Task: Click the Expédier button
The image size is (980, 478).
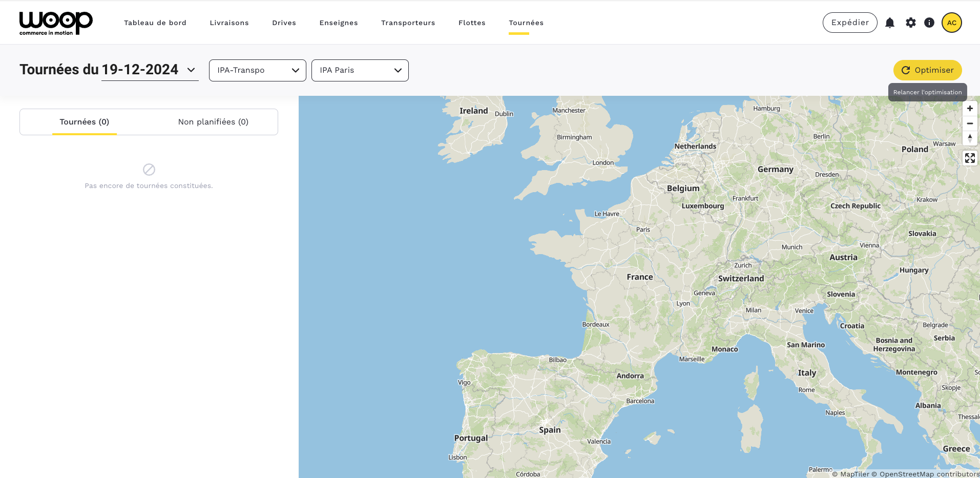Action: 849,23
